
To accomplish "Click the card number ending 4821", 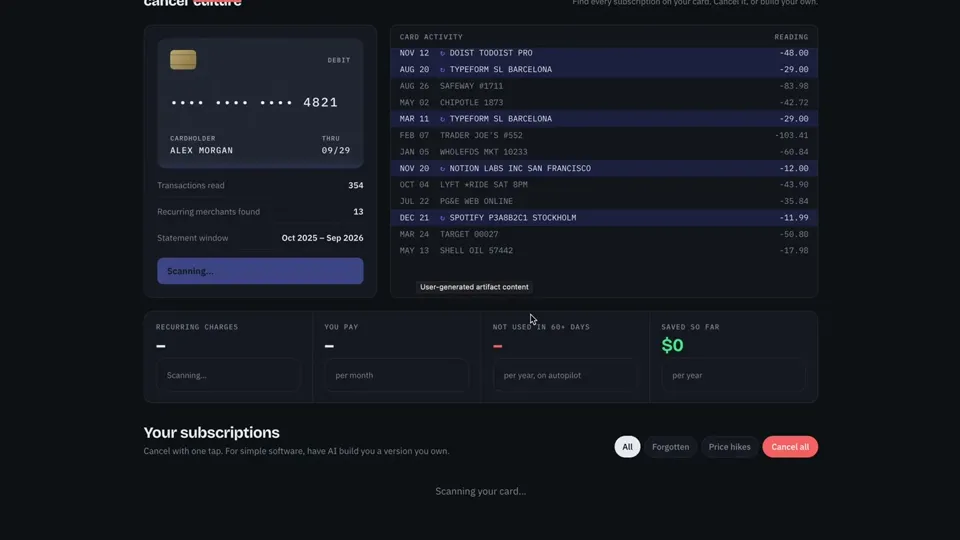I will pyautogui.click(x=254, y=102).
